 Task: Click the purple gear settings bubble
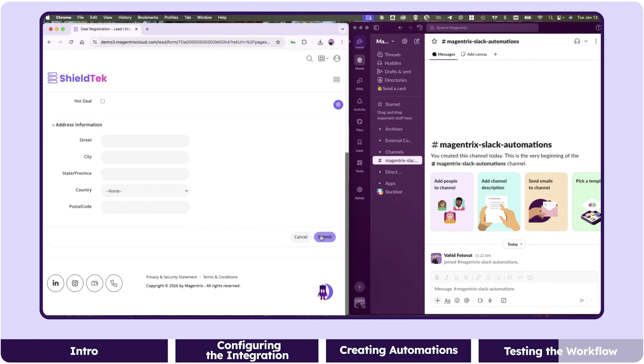[x=338, y=105]
